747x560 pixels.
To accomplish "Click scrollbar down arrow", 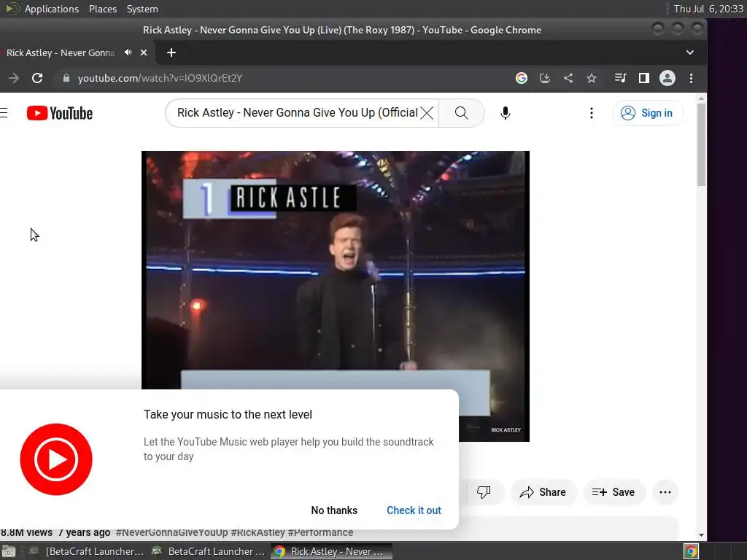I will (701, 535).
